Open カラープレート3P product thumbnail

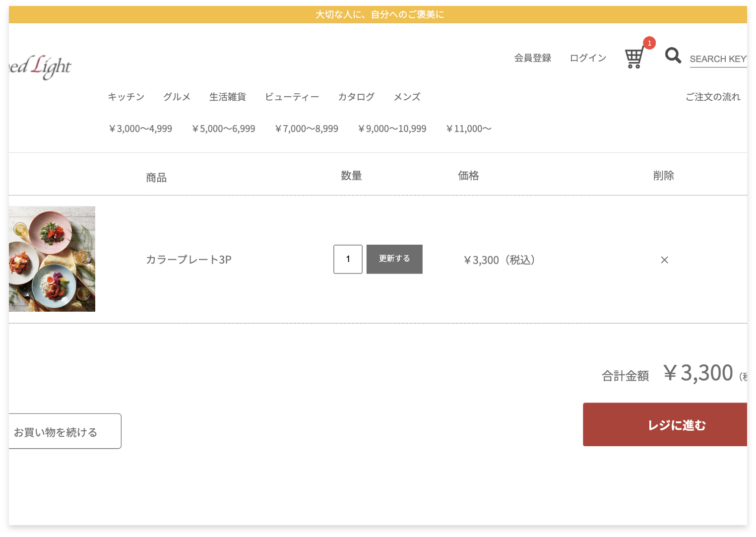tap(52, 259)
